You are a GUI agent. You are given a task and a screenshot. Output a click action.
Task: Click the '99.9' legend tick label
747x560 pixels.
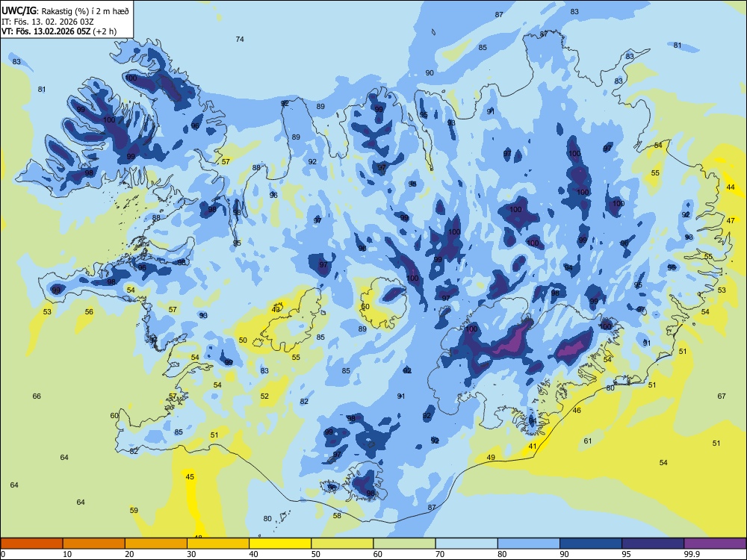(691, 554)
